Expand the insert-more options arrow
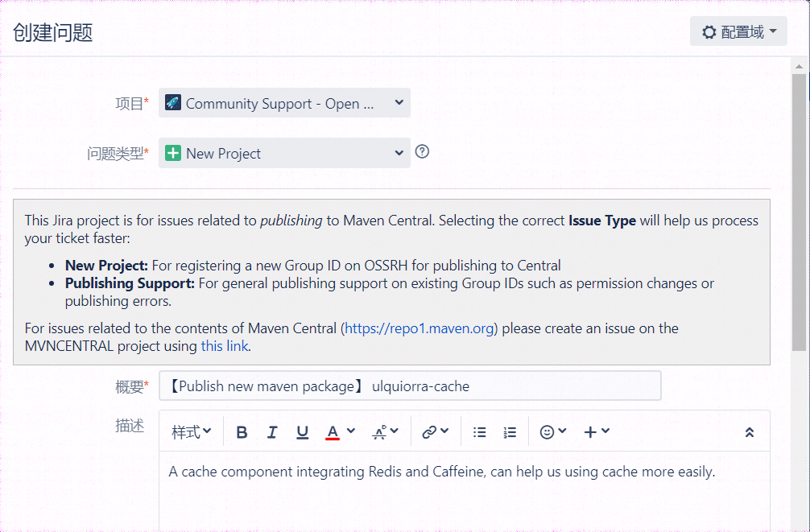The width and height of the screenshot is (810, 532). (x=605, y=431)
